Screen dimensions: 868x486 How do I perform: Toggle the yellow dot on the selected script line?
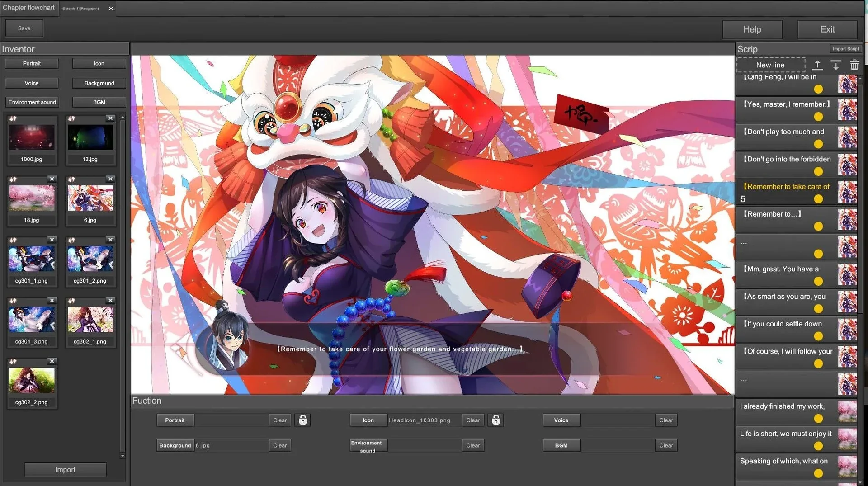pyautogui.click(x=818, y=199)
